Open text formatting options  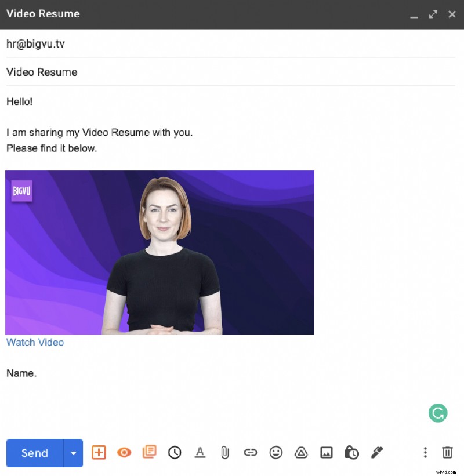[x=200, y=453]
